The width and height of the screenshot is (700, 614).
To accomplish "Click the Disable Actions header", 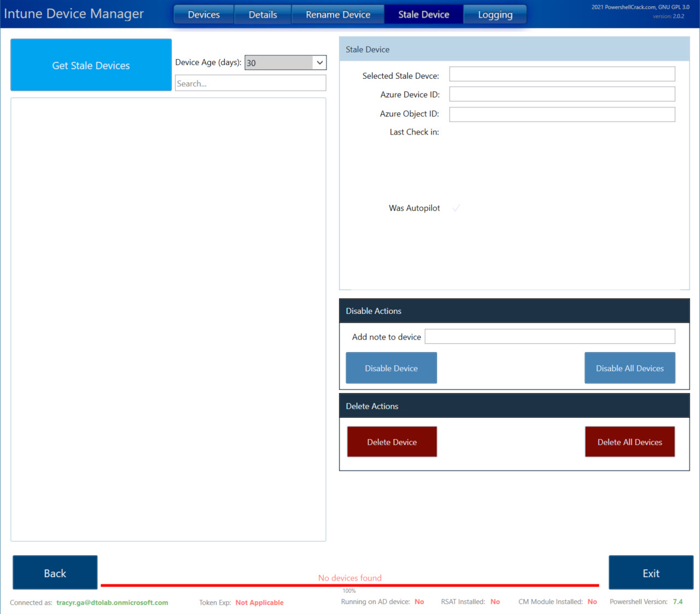I will [x=514, y=311].
